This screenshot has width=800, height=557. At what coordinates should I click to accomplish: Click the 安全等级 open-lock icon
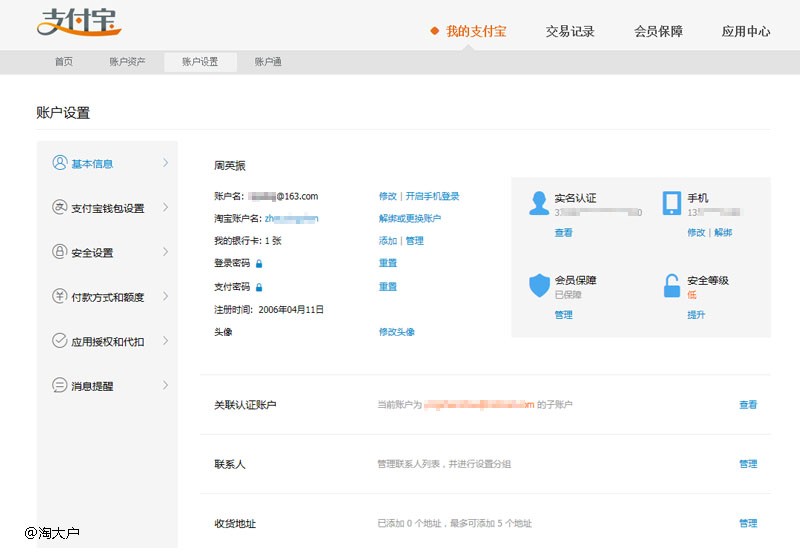point(671,285)
